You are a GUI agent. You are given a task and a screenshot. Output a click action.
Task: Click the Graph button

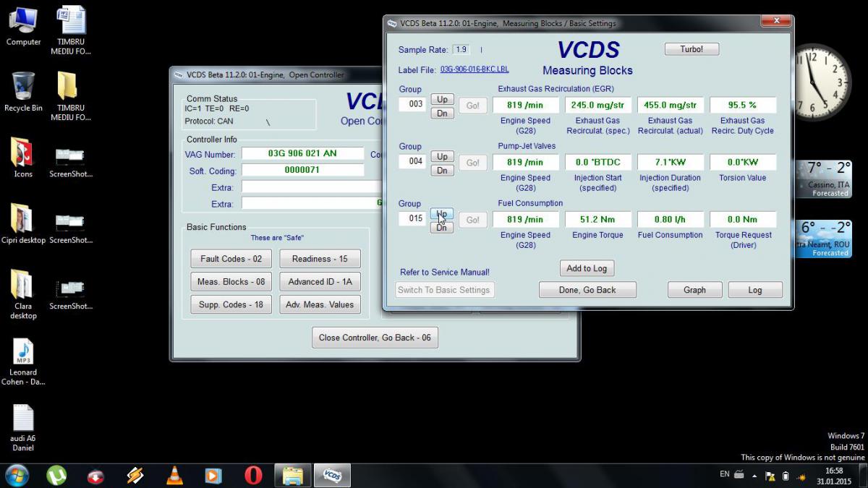click(694, 290)
